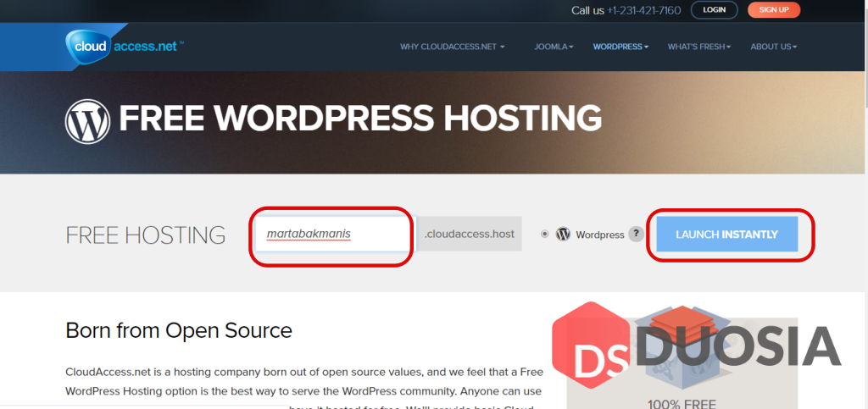This screenshot has width=868, height=409.
Task: Click the WordPress icon beside the radio button
Action: [x=563, y=235]
